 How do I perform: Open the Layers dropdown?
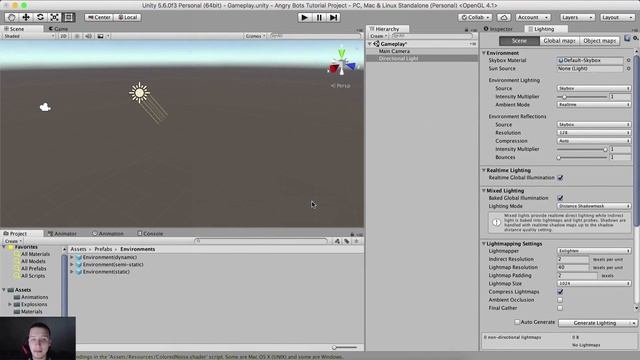point(577,18)
